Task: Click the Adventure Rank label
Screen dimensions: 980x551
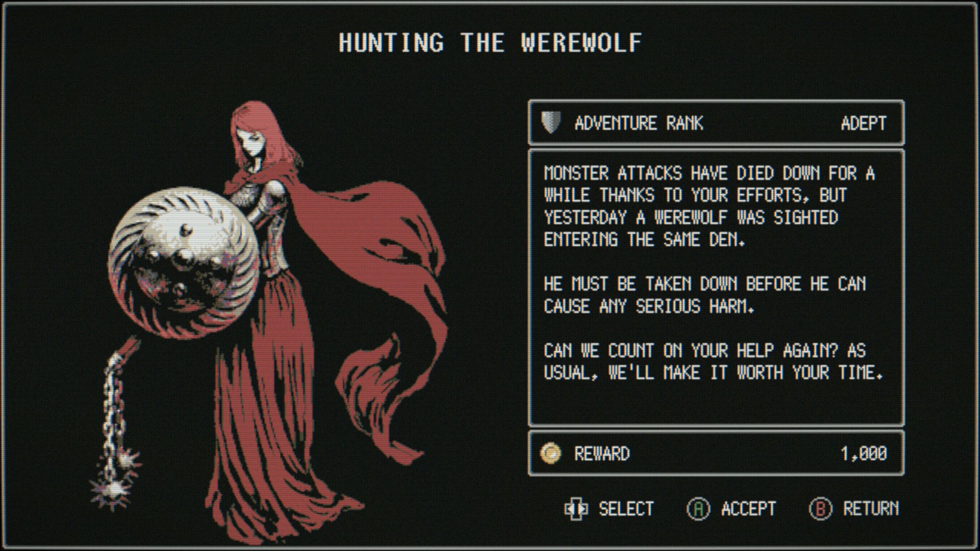Action: click(639, 123)
